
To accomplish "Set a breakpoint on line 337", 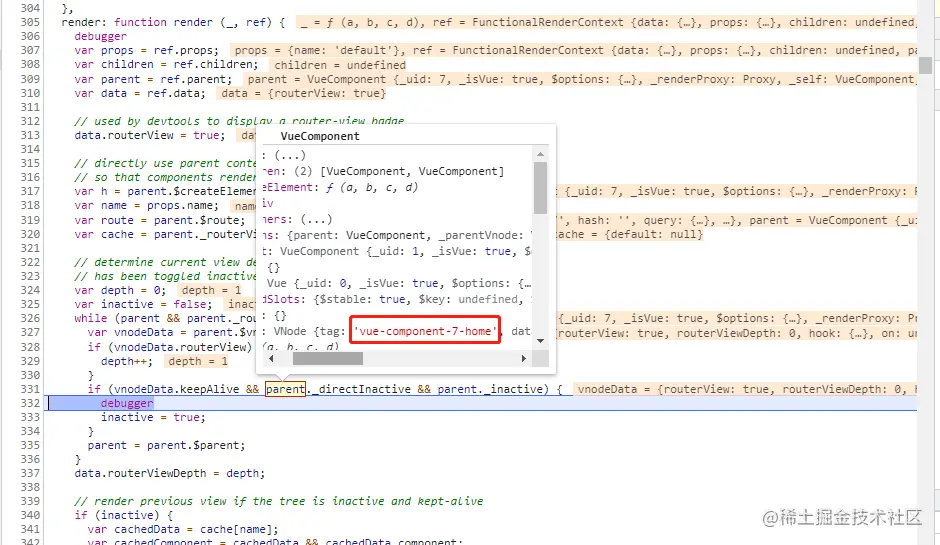I will [30, 473].
